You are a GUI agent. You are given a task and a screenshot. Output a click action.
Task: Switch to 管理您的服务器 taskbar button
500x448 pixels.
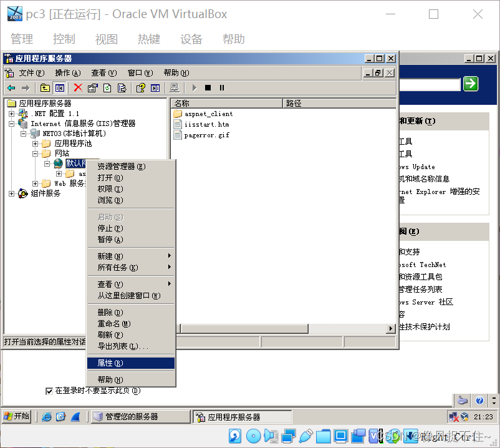[x=140, y=417]
